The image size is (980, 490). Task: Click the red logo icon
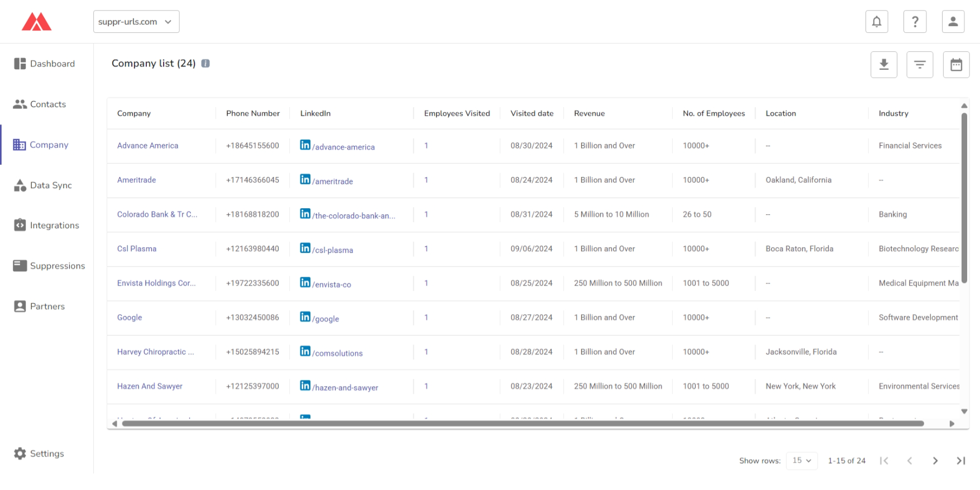(37, 22)
